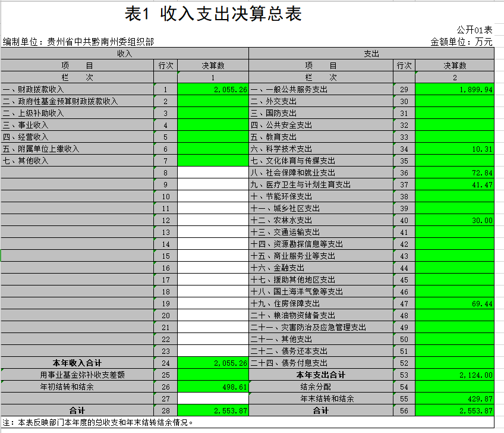Click the 30.00 value for 农林水支出
The width and height of the screenshot is (504, 433).
[x=455, y=220]
